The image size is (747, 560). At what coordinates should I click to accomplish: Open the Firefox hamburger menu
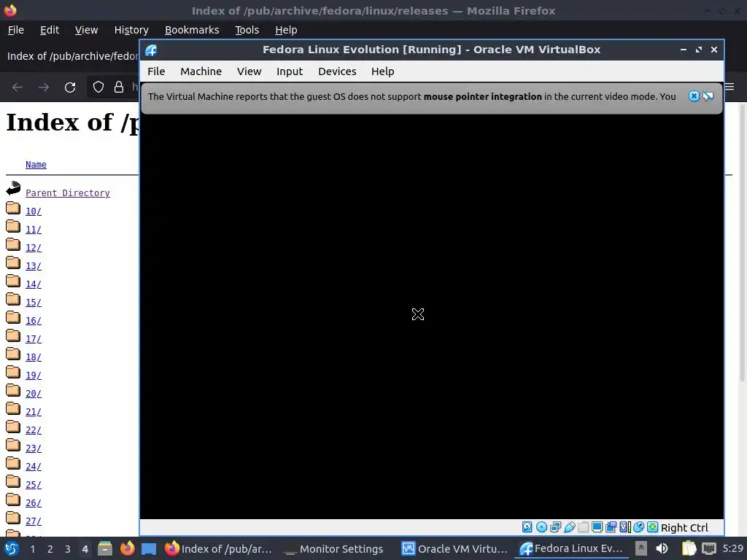click(x=729, y=87)
